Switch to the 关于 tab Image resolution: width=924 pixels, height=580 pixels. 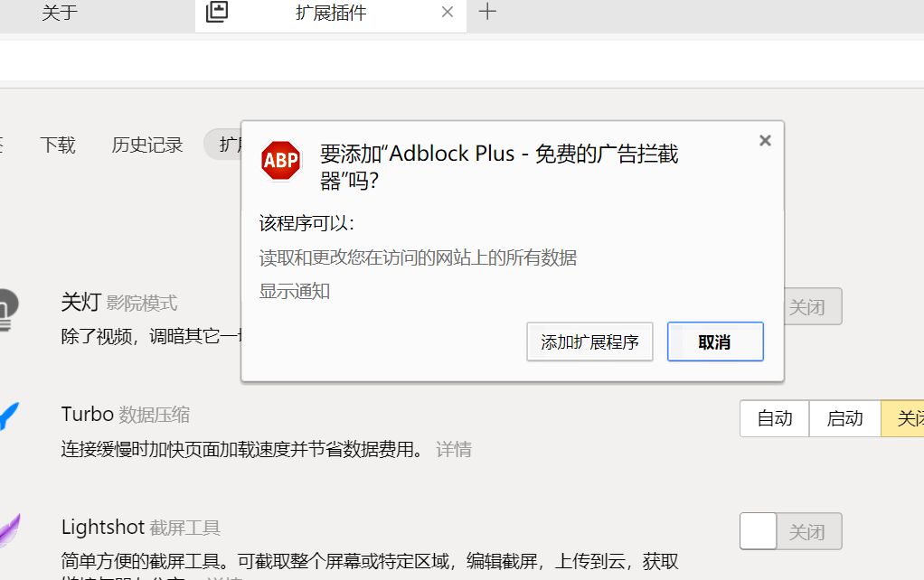coord(60,12)
